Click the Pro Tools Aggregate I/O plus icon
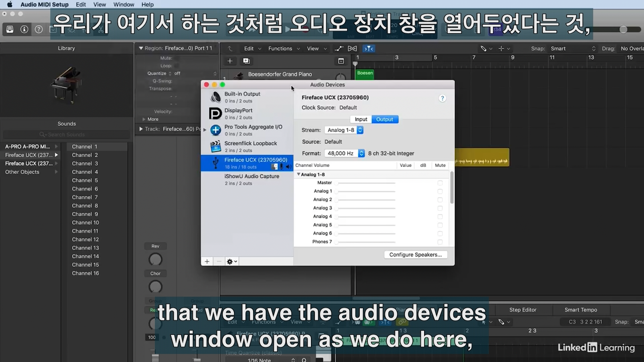This screenshot has height=362, width=644. [x=216, y=130]
